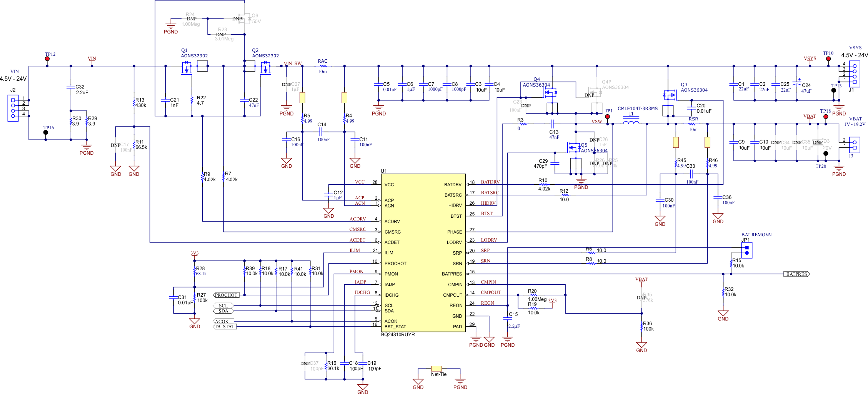Click the BATPRES output port flag
This screenshot has height=394, width=868.
point(797,274)
